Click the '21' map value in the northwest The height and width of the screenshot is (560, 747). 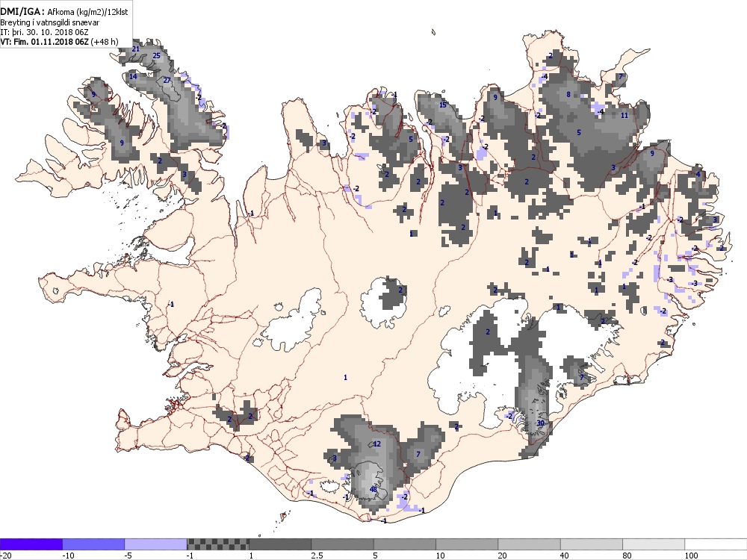coord(136,49)
